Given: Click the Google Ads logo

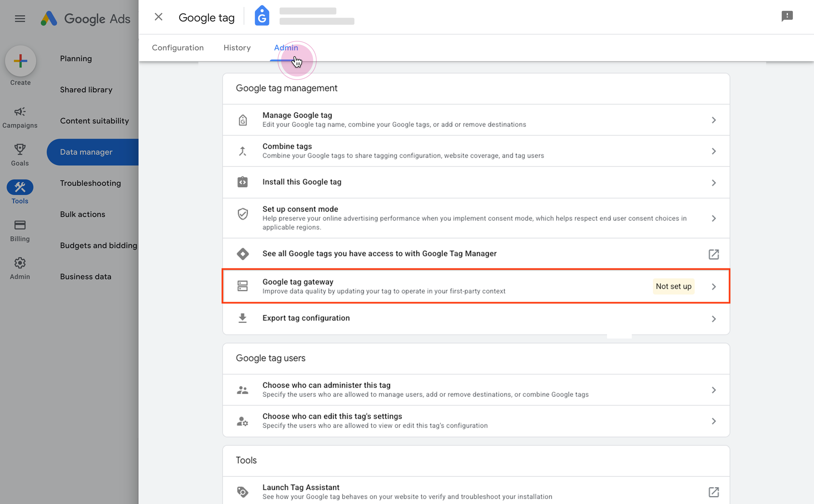Looking at the screenshot, I should 85,19.
